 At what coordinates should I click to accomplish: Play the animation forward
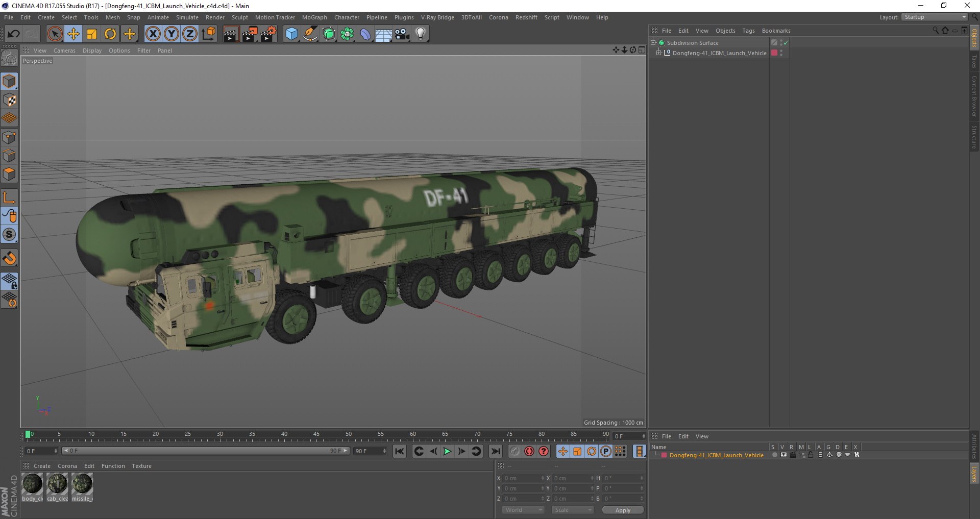(447, 451)
